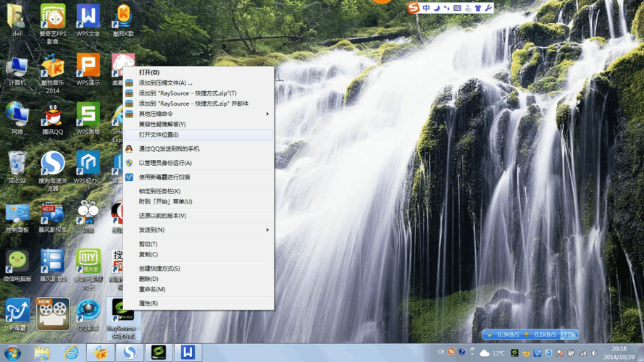644x362 pixels.
Task: Open 暴风影视库 desktop icon
Action: click(x=53, y=216)
